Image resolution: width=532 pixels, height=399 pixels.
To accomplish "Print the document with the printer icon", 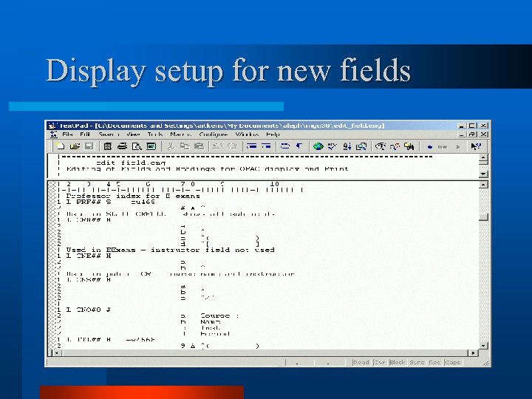I will click(x=122, y=146).
